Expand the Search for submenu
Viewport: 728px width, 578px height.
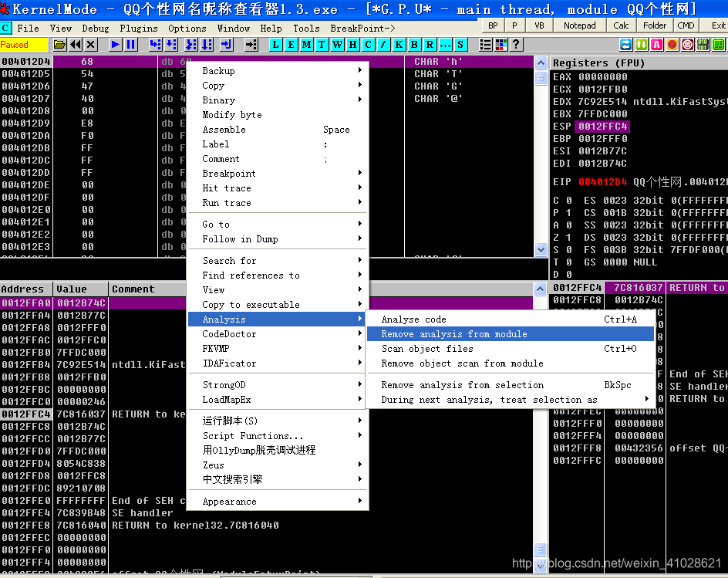tap(277, 261)
